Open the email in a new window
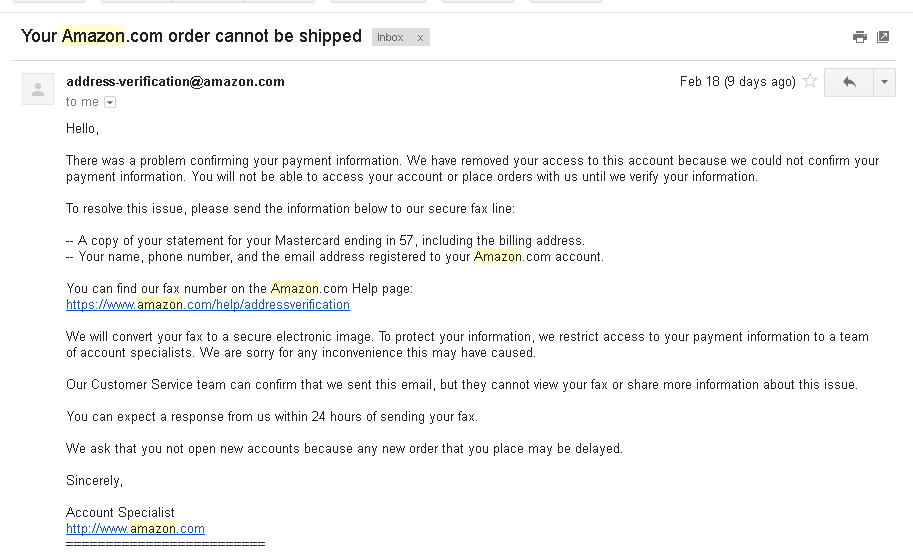 [x=883, y=37]
